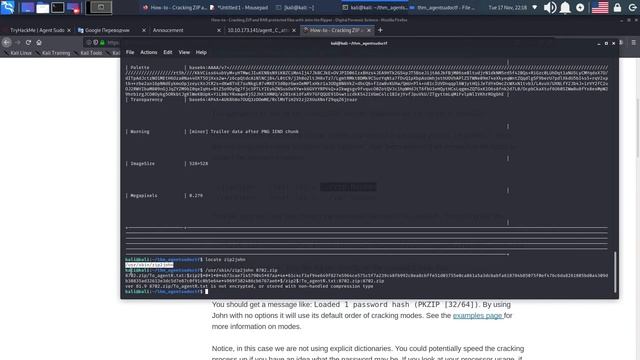Click the Firefox forward arrow button
The height and width of the screenshot is (360, 640).
coord(18,42)
